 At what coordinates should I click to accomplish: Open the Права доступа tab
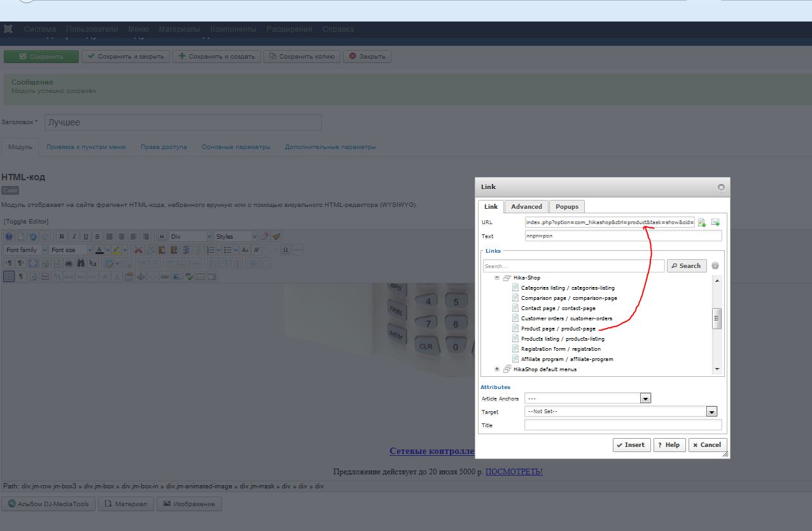point(164,146)
